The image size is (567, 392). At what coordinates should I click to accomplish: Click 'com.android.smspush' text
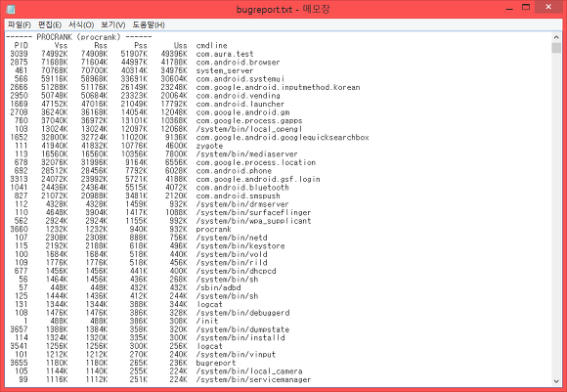238,196
